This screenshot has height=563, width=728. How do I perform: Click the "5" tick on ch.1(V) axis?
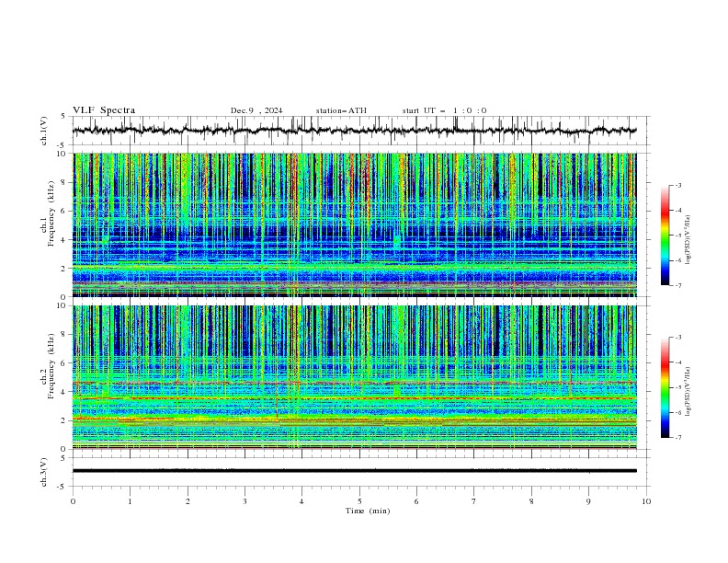tap(64, 116)
